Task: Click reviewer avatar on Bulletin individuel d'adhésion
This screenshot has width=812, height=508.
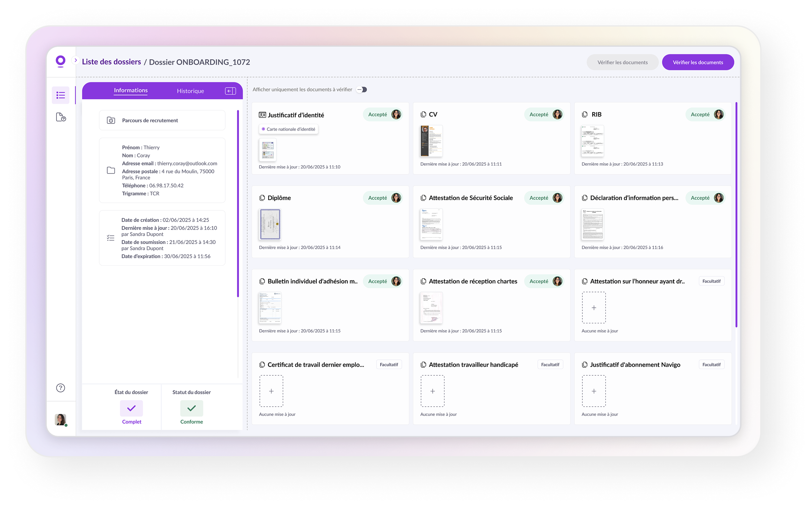Action: click(396, 281)
